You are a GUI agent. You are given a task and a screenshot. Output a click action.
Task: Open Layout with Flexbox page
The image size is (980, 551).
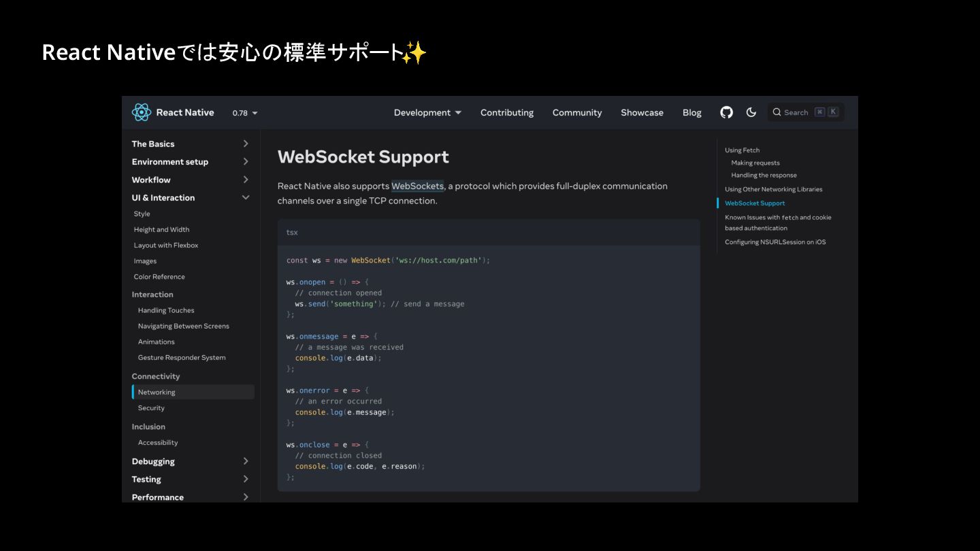coord(166,245)
